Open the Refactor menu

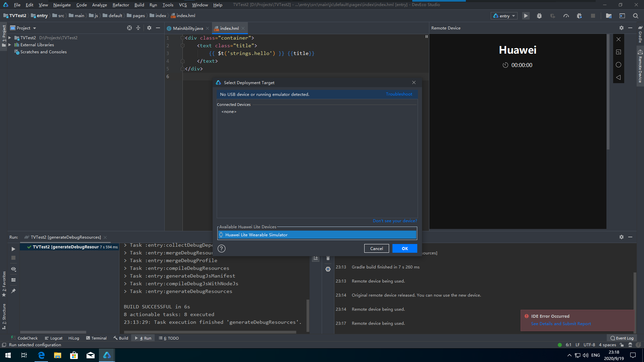[x=121, y=5]
